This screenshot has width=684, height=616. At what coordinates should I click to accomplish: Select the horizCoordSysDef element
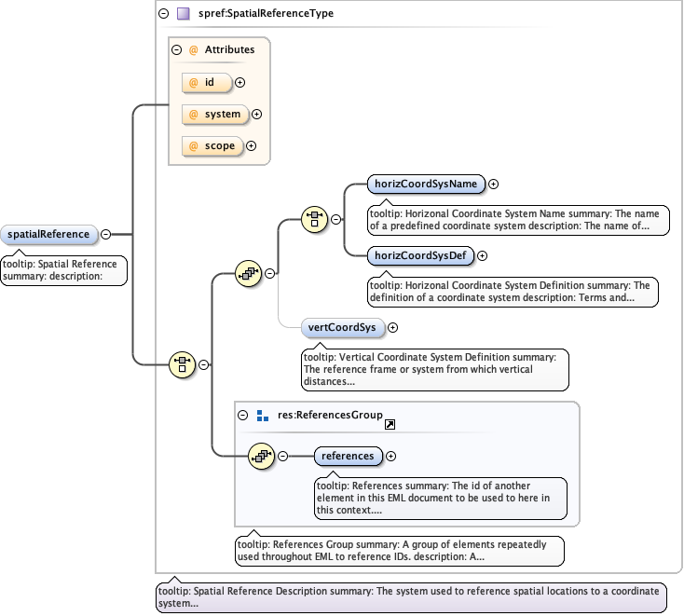[x=419, y=256]
